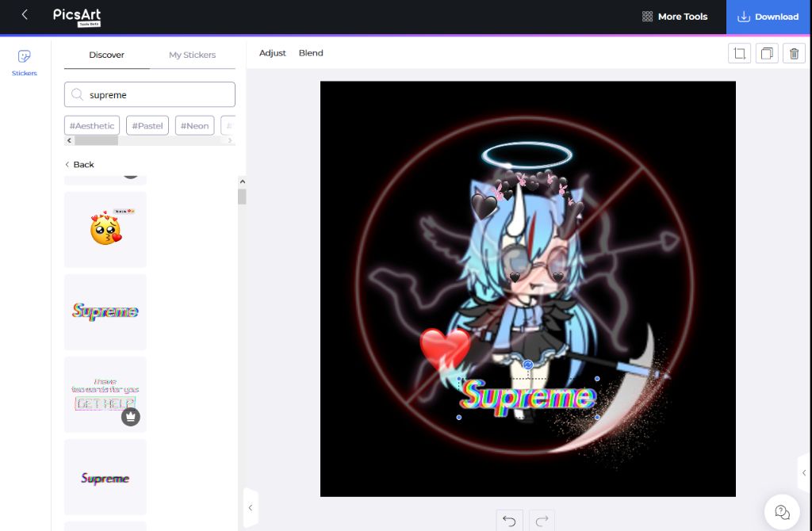Open the Stickers sidebar panel

point(25,63)
